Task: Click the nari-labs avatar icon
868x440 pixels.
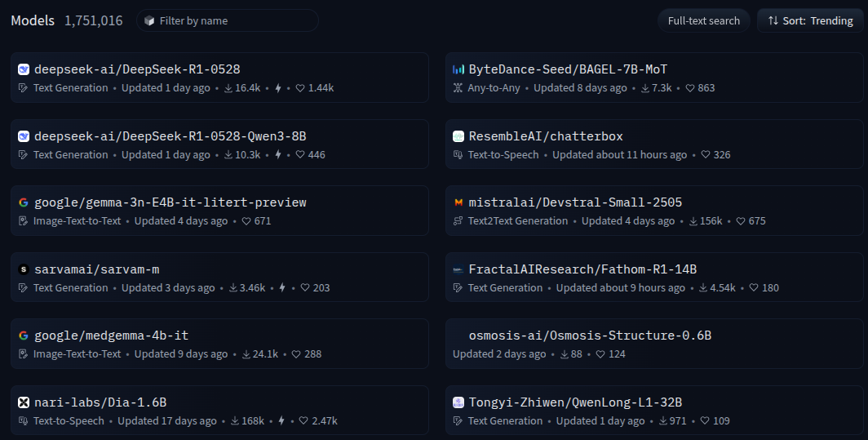Action: tap(24, 402)
